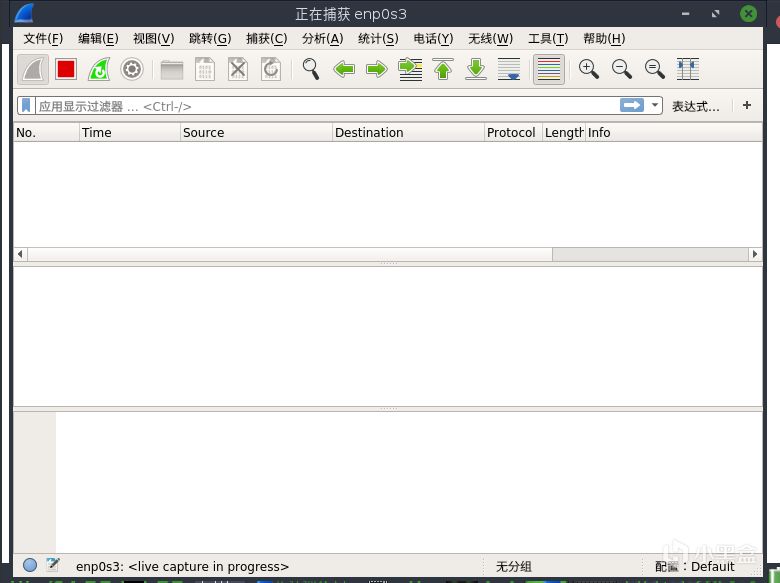
Task: Zoom out on packet text
Action: point(622,69)
